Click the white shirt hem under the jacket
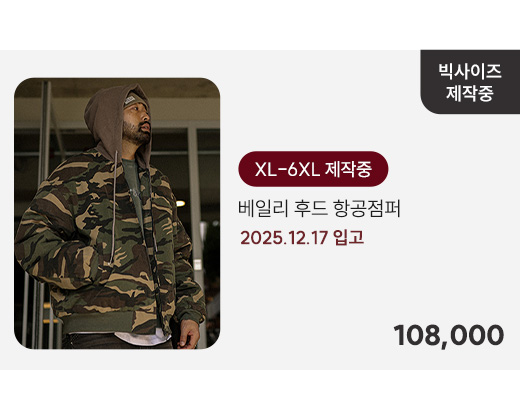 [142, 337]
